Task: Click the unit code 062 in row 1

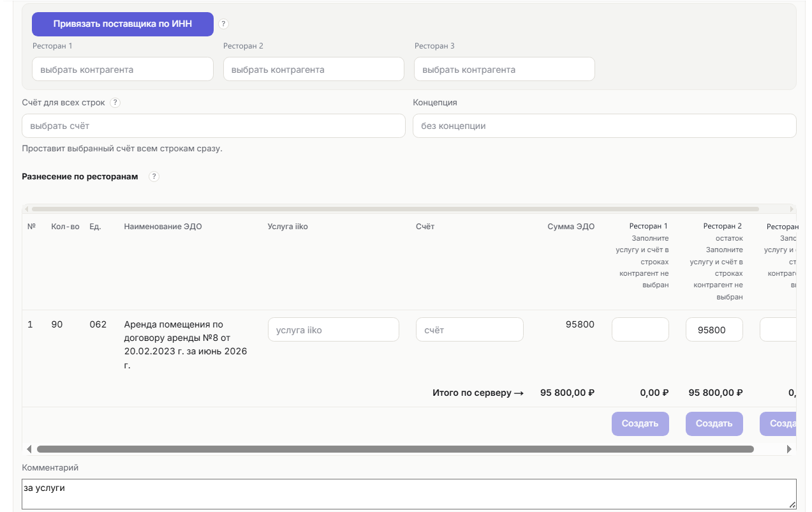Action: tap(98, 324)
